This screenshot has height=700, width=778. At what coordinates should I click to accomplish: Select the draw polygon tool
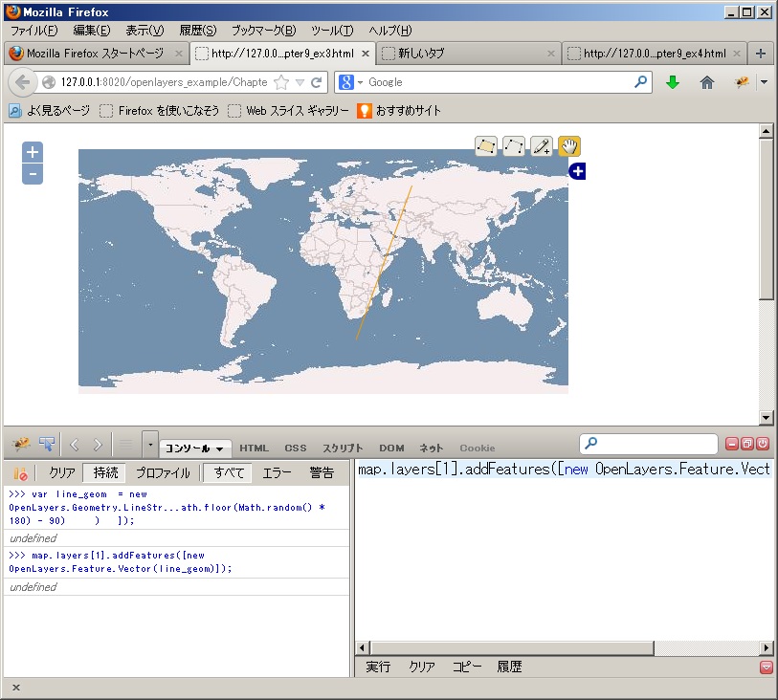point(486,146)
